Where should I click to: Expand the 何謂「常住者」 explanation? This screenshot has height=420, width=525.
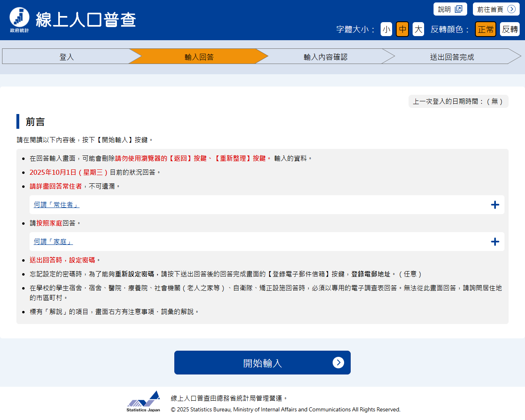tap(57, 205)
